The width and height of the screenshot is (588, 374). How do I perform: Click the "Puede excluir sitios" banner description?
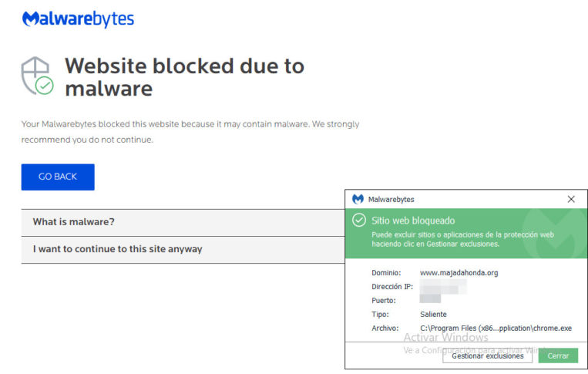[462, 238]
